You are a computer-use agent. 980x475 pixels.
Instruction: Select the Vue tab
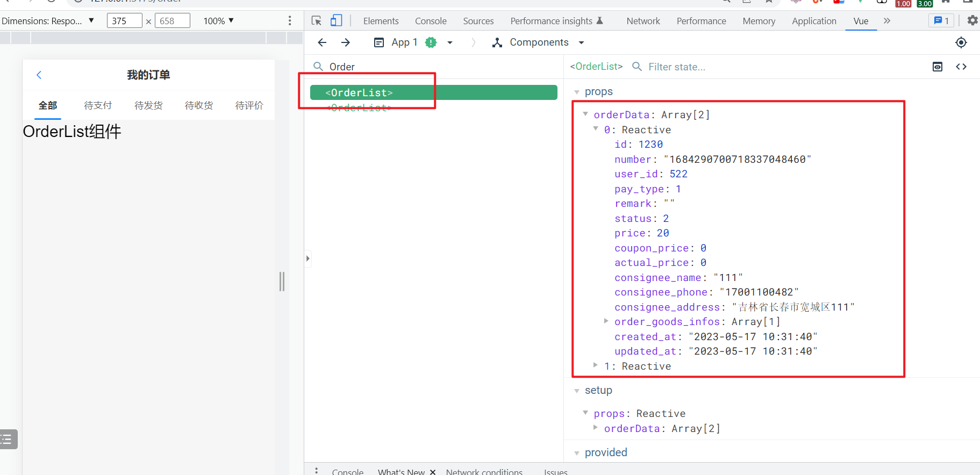pos(861,21)
